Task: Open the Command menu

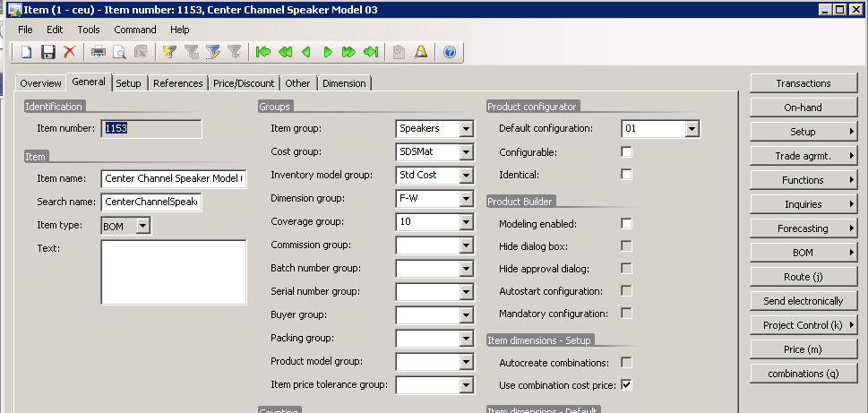Action: pos(134,30)
